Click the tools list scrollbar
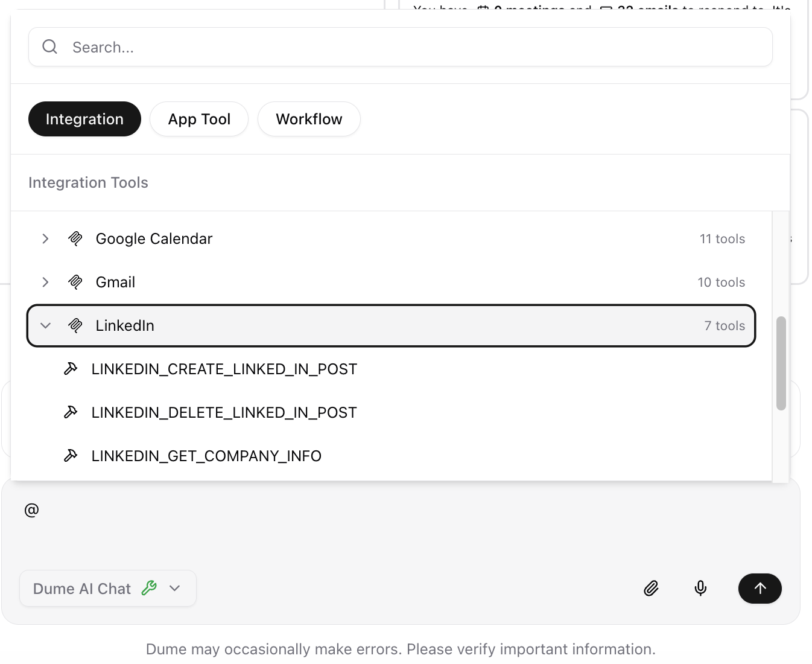Screen dimensions: 812x664 [782, 362]
